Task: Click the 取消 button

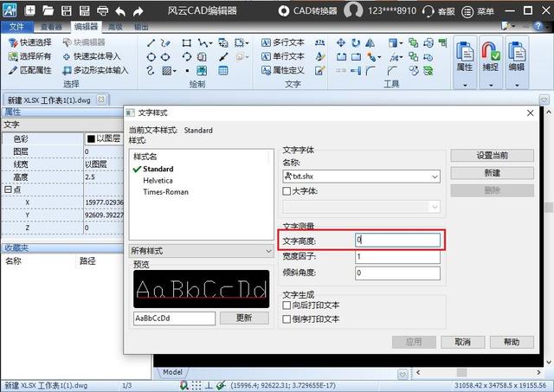Action: click(x=462, y=342)
